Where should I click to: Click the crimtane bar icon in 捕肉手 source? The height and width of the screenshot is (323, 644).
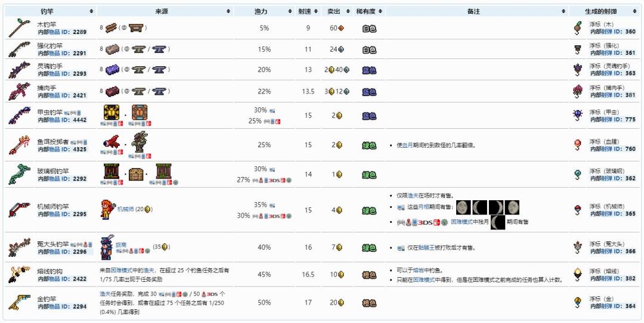112,91
